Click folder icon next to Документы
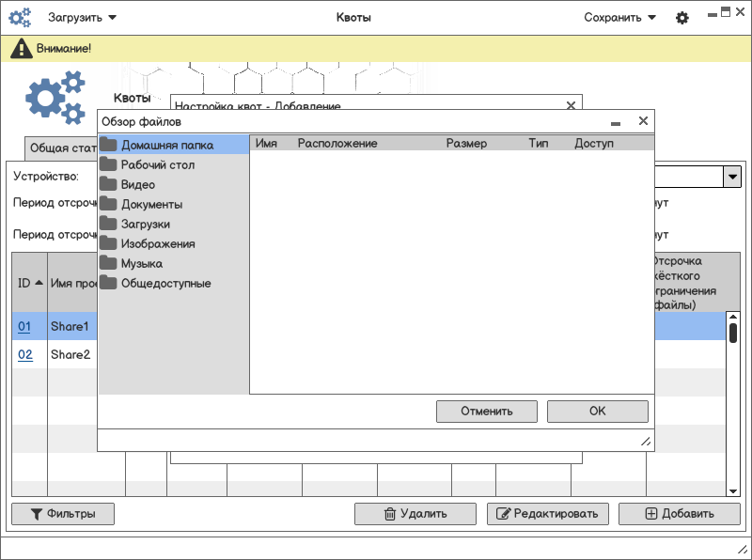752x560 pixels. [108, 203]
